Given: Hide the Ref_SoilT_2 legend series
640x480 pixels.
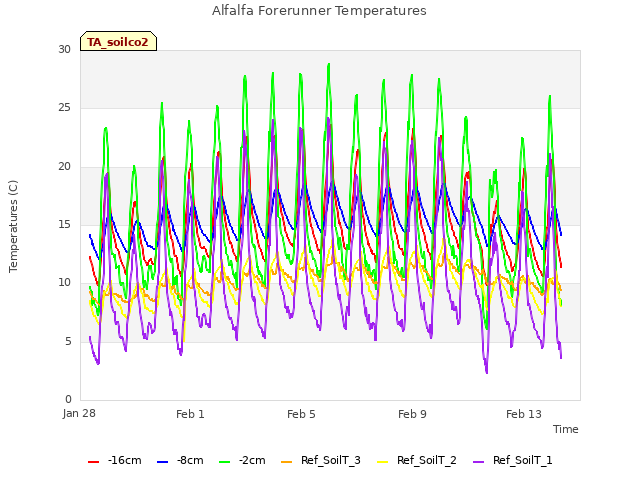Looking at the screenshot, I should [417, 460].
